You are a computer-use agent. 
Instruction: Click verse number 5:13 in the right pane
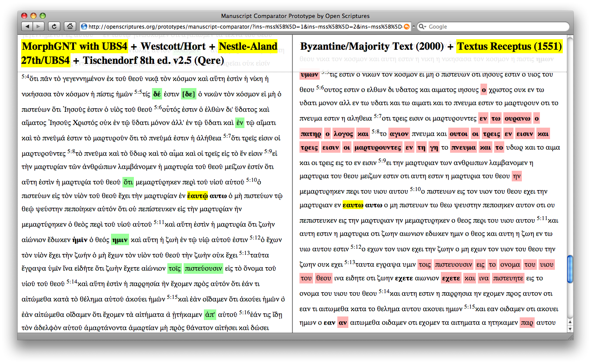point(349,262)
